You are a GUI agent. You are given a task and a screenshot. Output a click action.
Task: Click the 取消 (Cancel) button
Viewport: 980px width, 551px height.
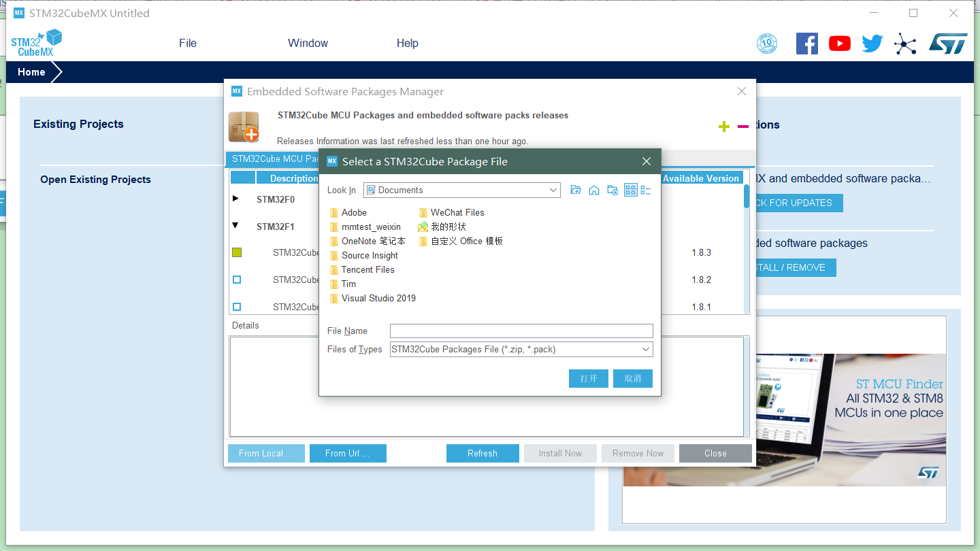click(x=633, y=378)
